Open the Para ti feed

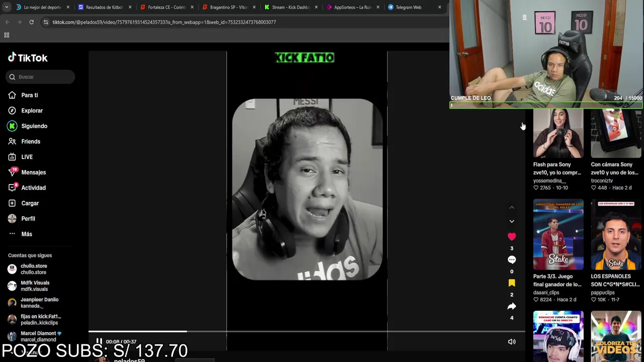click(x=30, y=95)
